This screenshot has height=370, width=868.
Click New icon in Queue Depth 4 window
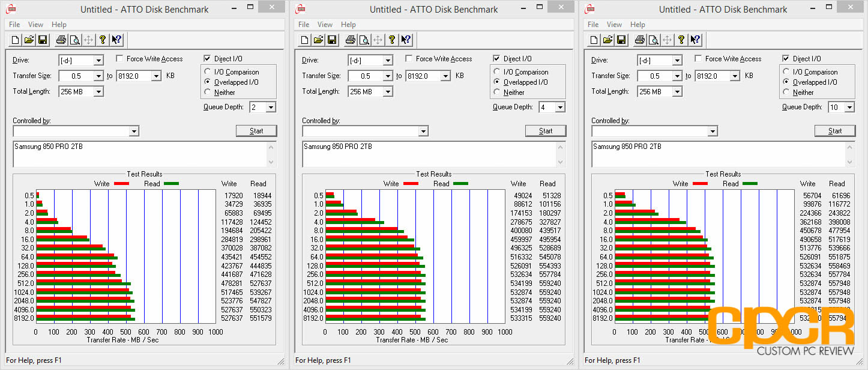304,40
